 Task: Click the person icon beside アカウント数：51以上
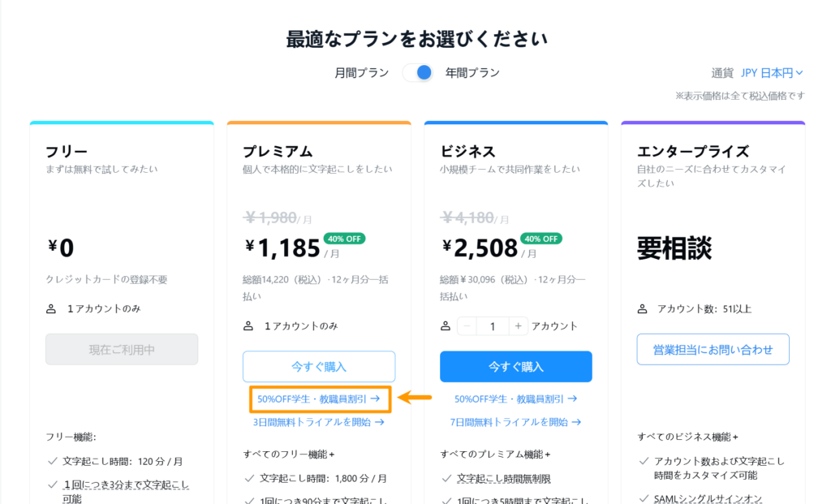(x=643, y=309)
